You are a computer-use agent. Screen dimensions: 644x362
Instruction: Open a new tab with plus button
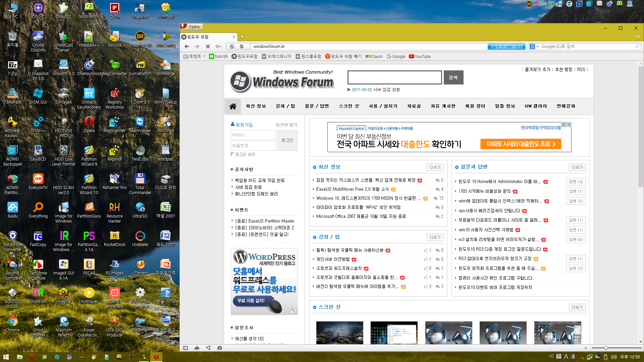click(x=242, y=37)
